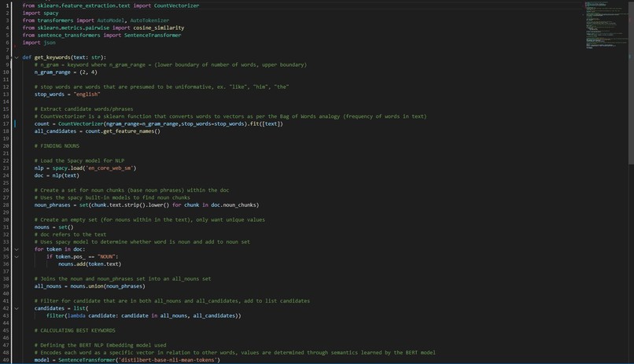Click 'doc.noun_chunks' in the set comprehension

234,205
